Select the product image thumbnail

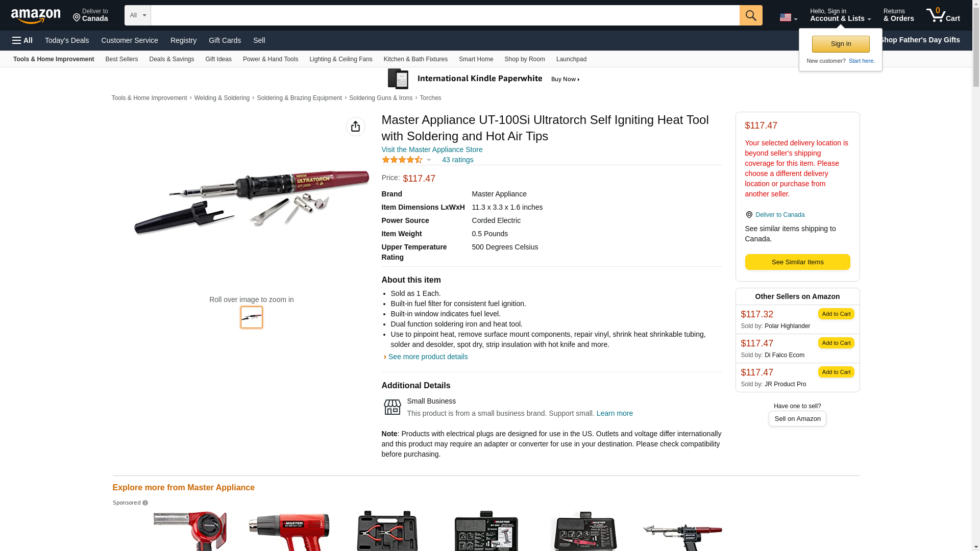point(252,317)
